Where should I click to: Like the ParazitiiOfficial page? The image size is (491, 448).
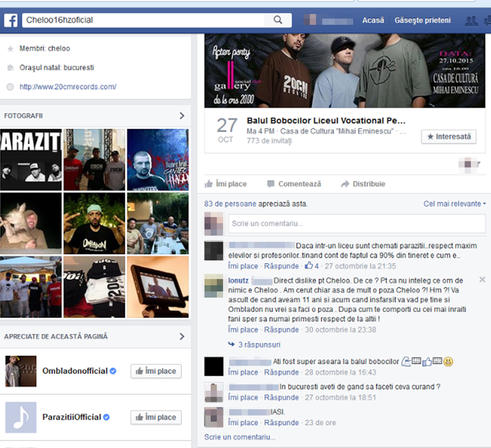(x=156, y=417)
